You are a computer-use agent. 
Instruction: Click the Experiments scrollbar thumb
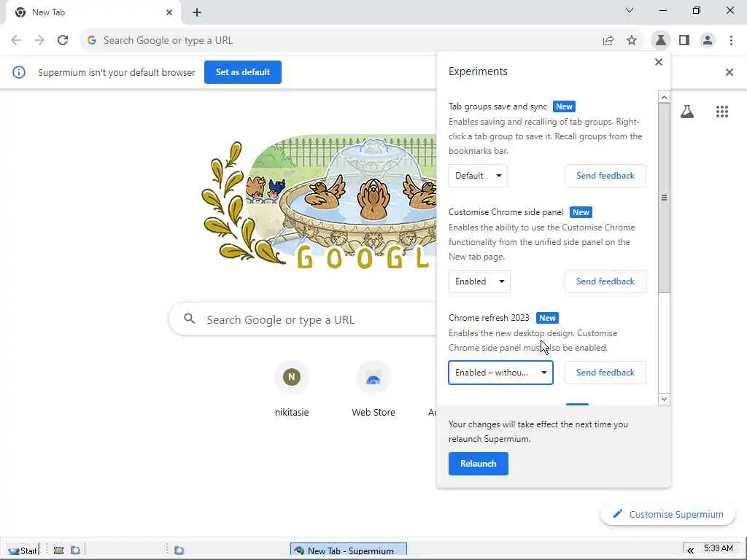pyautogui.click(x=664, y=198)
